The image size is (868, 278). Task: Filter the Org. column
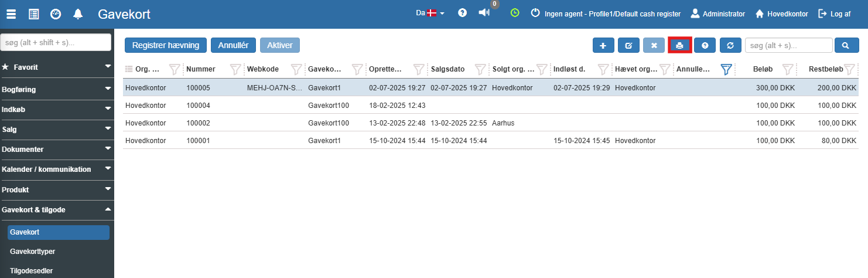point(175,69)
